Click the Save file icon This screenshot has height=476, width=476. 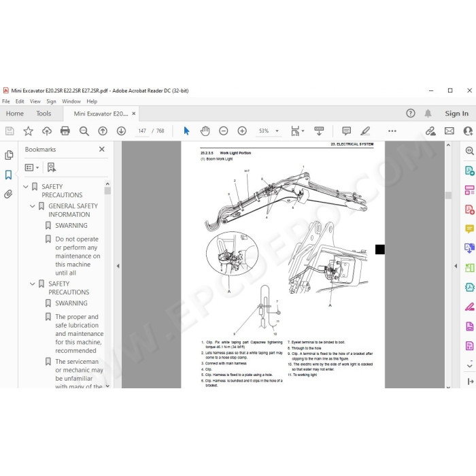click(10, 131)
